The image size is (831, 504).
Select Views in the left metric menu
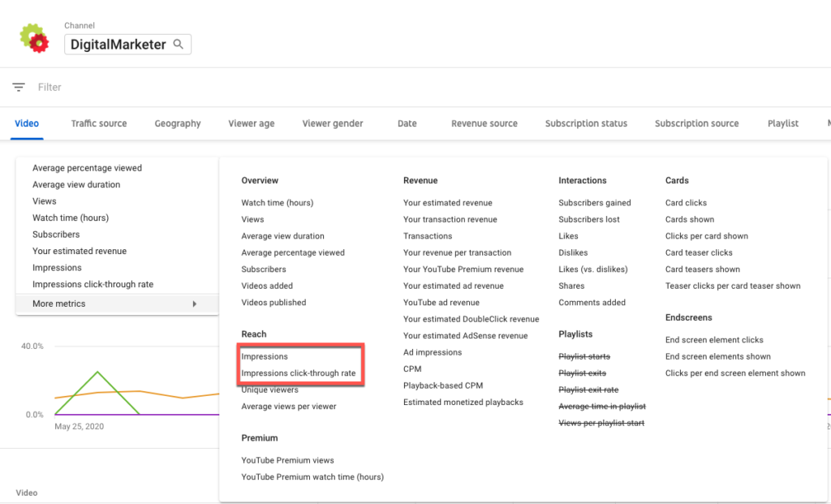(x=45, y=201)
